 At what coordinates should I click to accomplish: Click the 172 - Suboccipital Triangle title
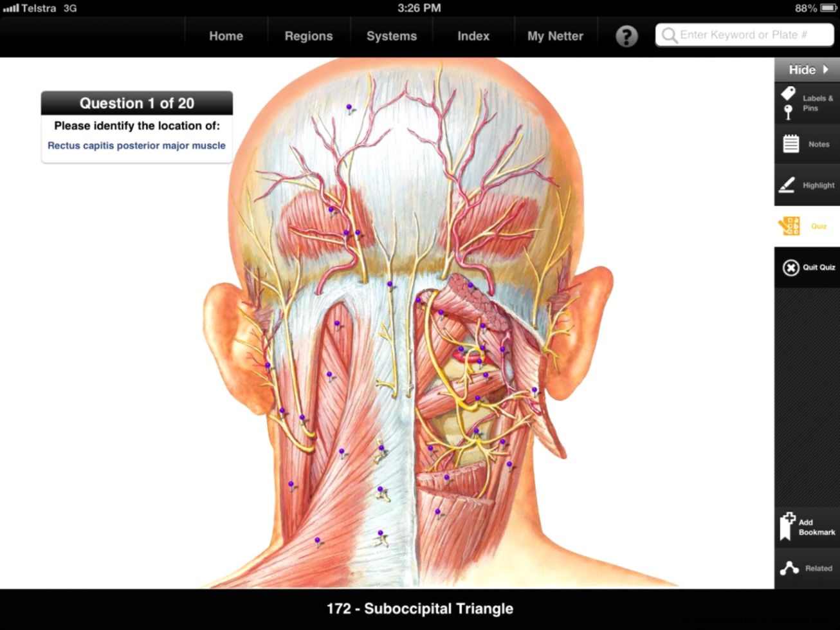(420, 609)
